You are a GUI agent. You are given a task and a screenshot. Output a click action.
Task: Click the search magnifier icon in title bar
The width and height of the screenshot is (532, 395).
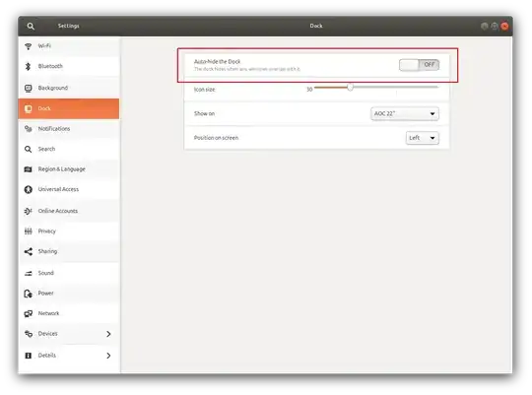[31, 27]
